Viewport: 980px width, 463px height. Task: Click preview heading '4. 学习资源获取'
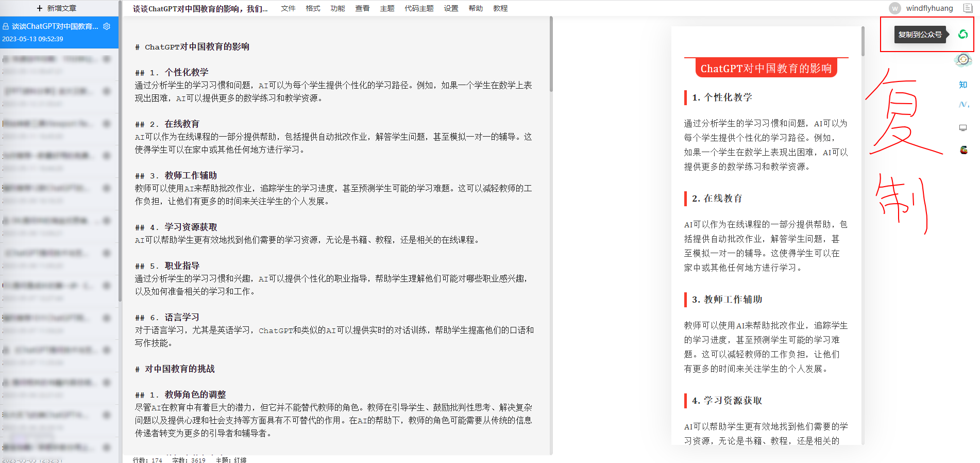click(x=727, y=401)
